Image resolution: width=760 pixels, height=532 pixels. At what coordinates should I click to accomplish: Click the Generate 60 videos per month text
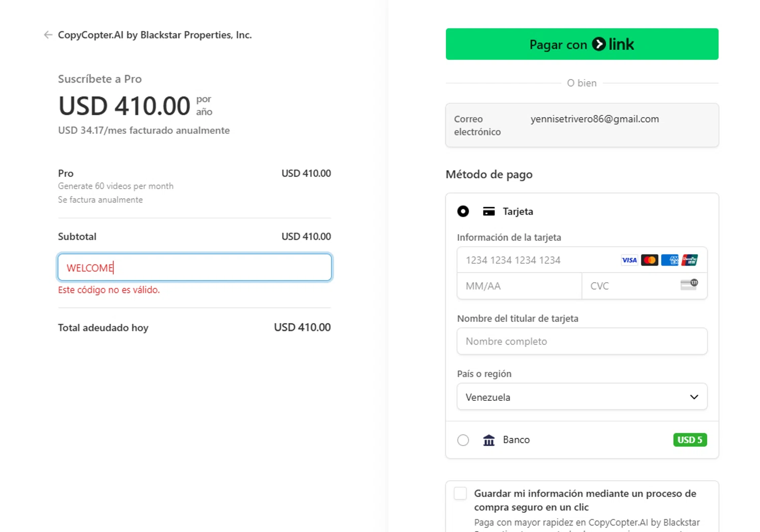click(116, 186)
